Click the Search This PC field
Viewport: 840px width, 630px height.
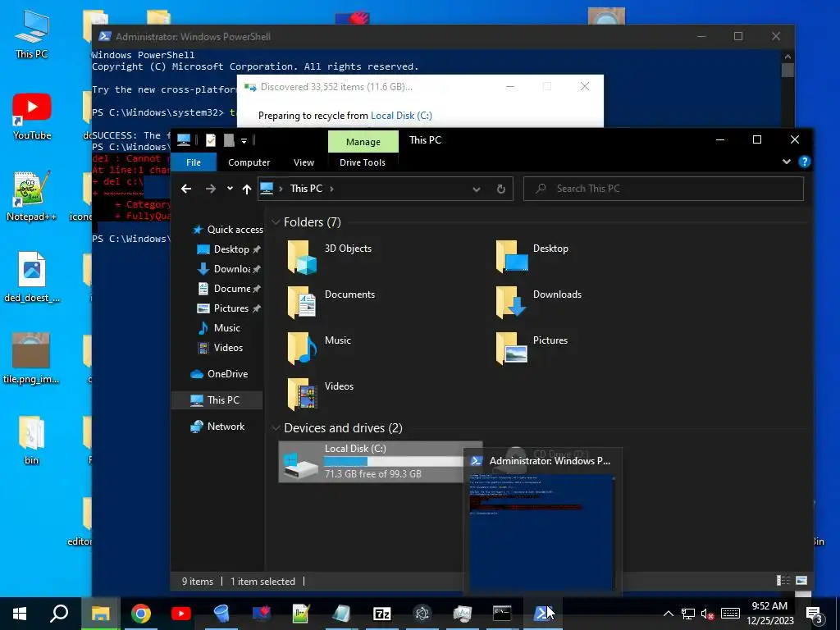pos(663,189)
